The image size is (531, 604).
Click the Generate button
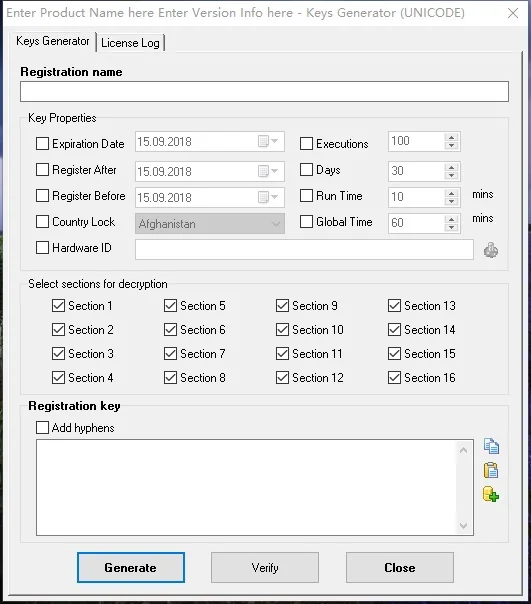pos(131,567)
